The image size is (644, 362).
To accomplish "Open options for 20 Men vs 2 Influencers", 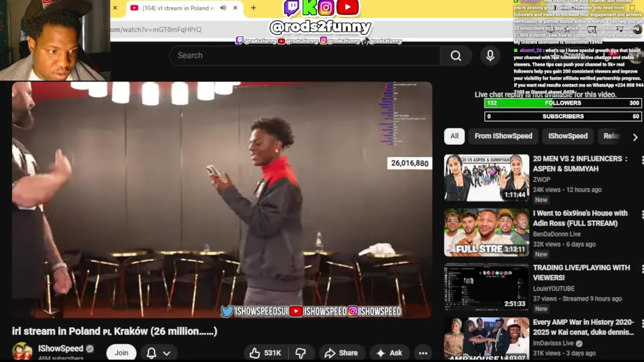I will pyautogui.click(x=642, y=160).
